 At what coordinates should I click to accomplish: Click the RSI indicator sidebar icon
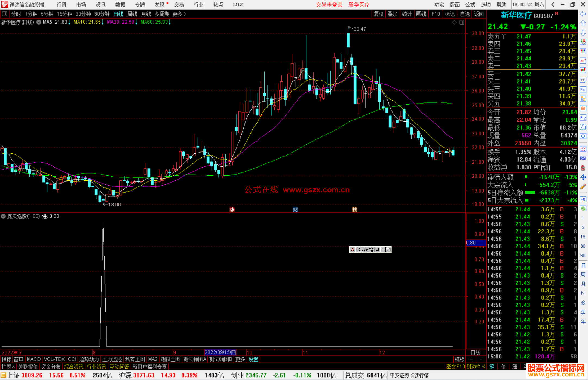[583, 158]
